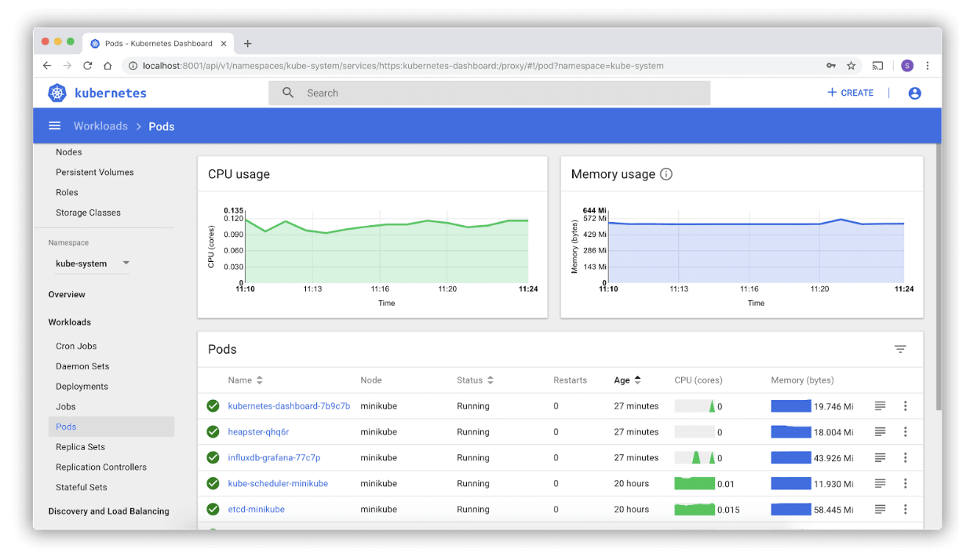Select Deployments in sidebar
The height and width of the screenshot is (560, 959).
pyautogui.click(x=82, y=387)
